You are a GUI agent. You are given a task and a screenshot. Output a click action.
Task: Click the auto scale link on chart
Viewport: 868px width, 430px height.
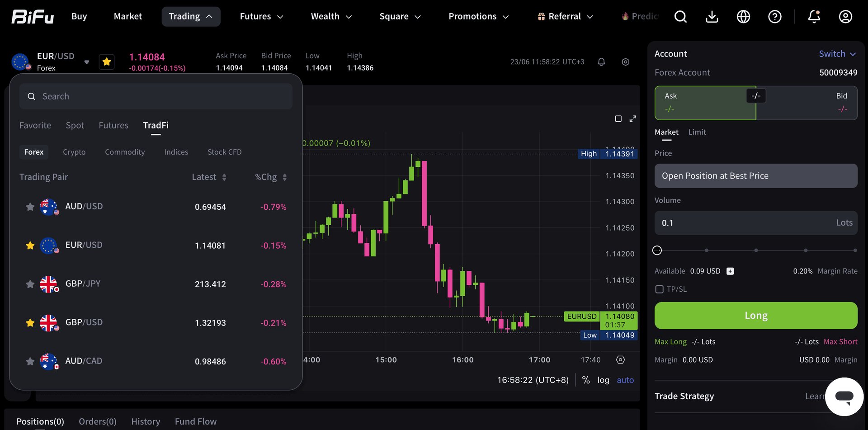625,380
